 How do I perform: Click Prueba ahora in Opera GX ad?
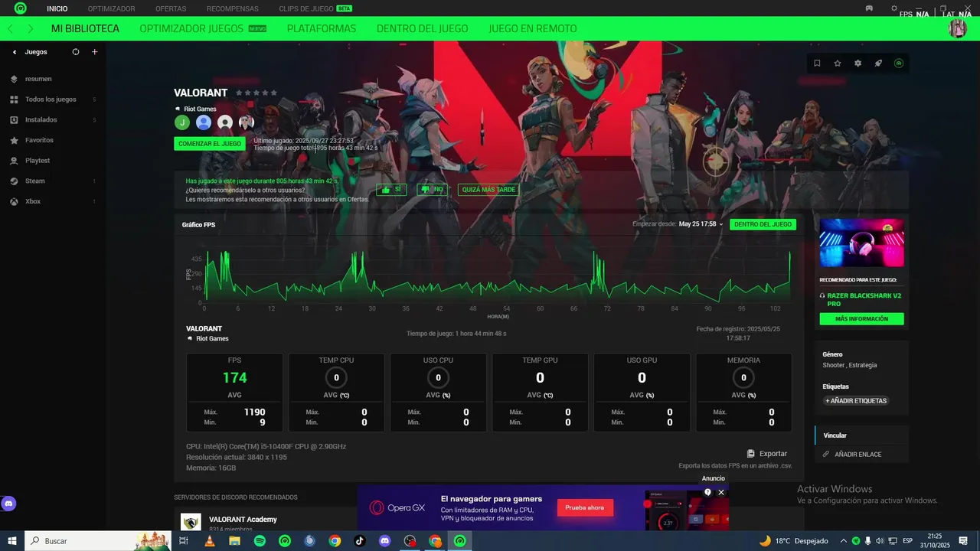tap(585, 507)
